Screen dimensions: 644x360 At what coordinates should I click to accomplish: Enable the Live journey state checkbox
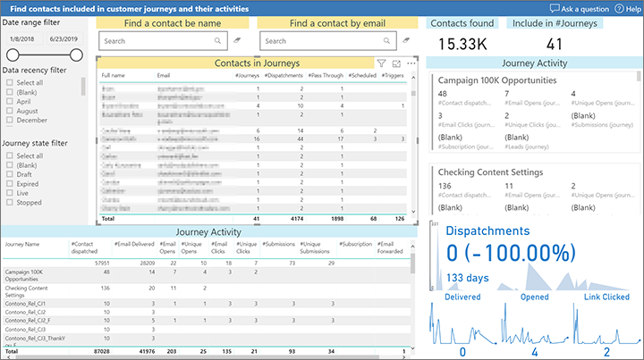(10, 193)
